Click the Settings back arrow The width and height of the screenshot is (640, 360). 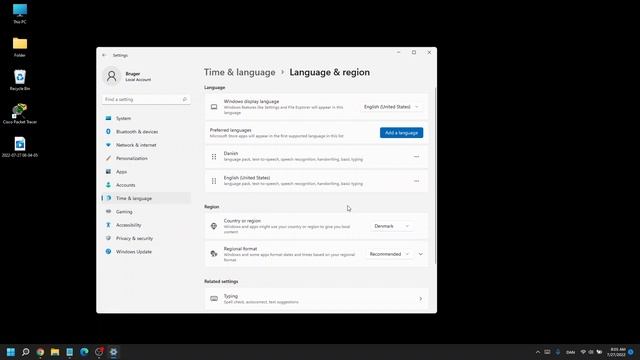tap(104, 55)
